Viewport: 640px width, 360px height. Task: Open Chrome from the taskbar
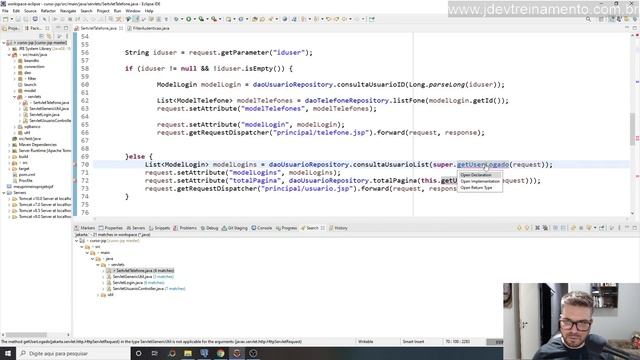[x=220, y=353]
